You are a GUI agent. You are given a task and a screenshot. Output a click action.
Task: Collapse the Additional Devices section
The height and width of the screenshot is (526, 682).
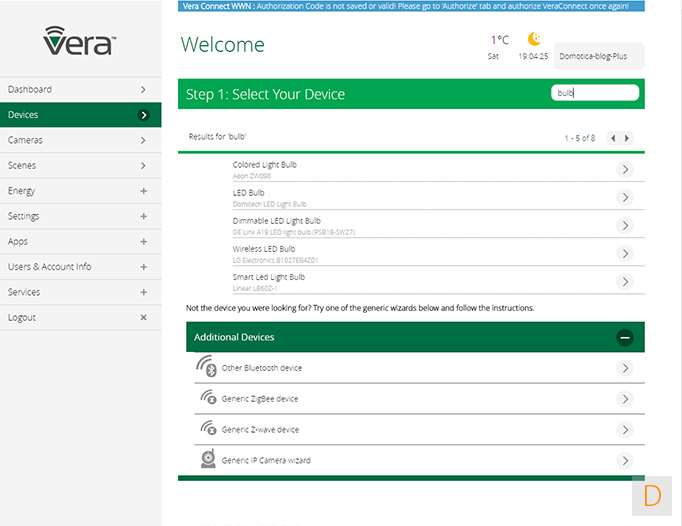click(625, 338)
